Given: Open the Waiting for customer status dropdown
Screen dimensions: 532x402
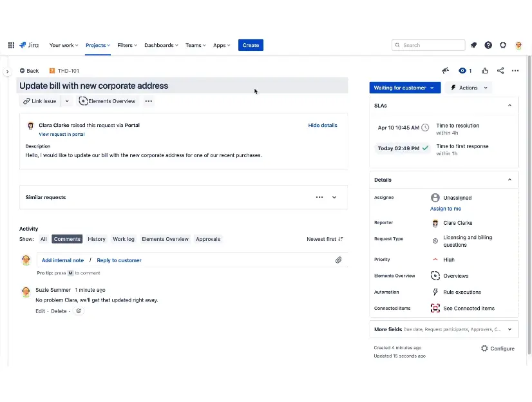Looking at the screenshot, I should (x=404, y=88).
